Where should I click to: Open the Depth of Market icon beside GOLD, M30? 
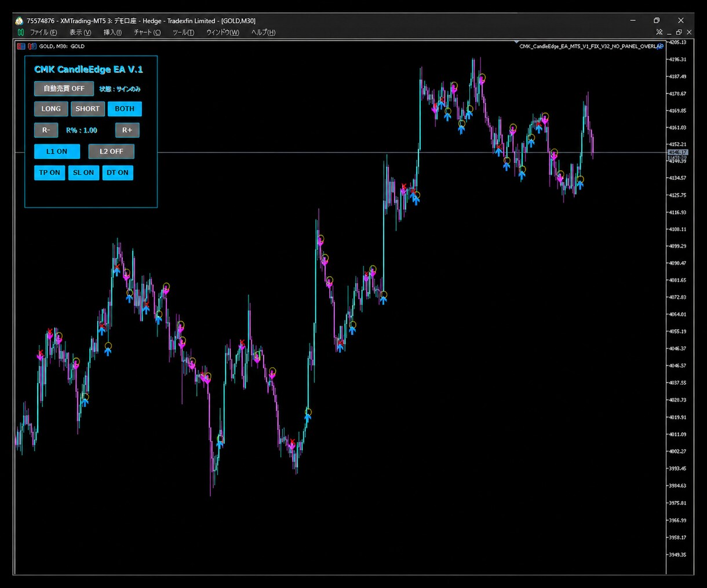pyautogui.click(x=32, y=46)
